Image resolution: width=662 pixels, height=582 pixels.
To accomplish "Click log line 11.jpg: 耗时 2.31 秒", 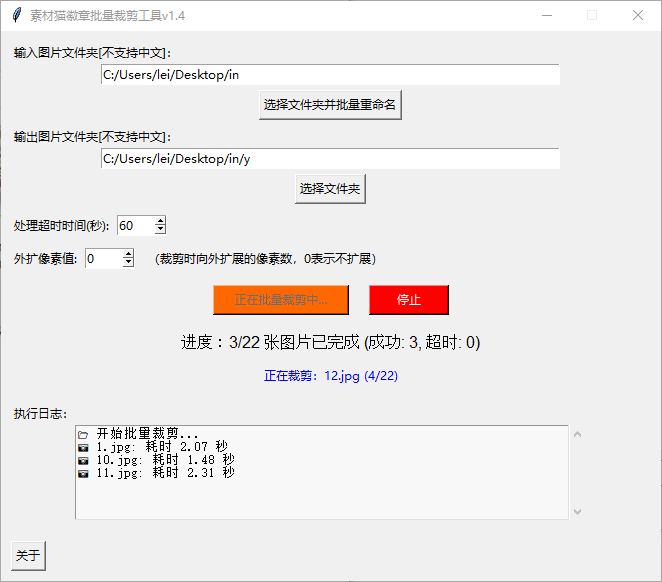I will (166, 473).
